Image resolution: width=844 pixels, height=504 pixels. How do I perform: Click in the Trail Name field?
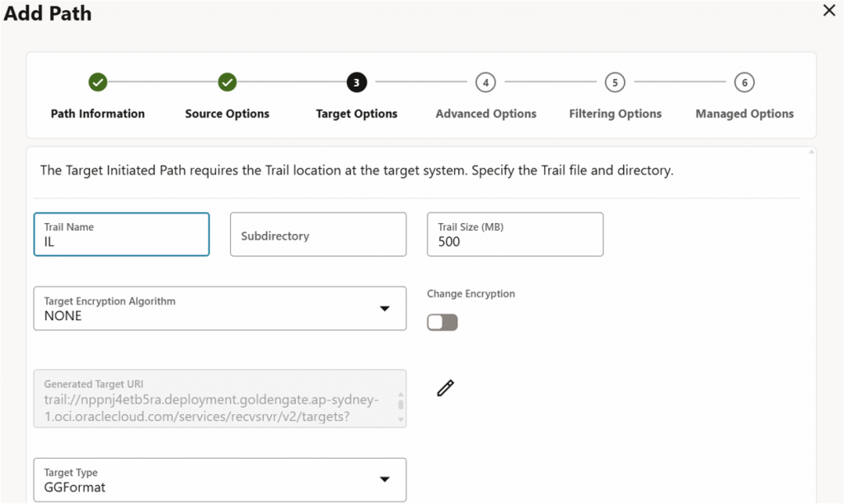[121, 235]
